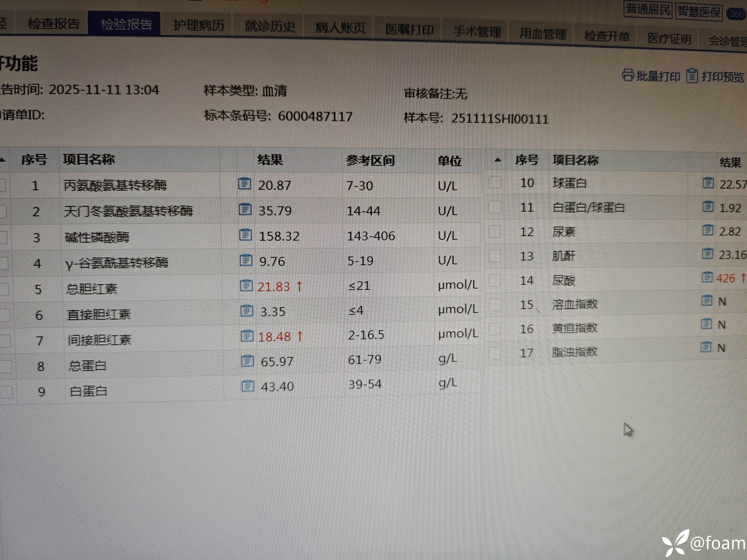Click detail icon beside 溶血指数 result N
This screenshot has width=747, height=560.
pyautogui.click(x=707, y=300)
